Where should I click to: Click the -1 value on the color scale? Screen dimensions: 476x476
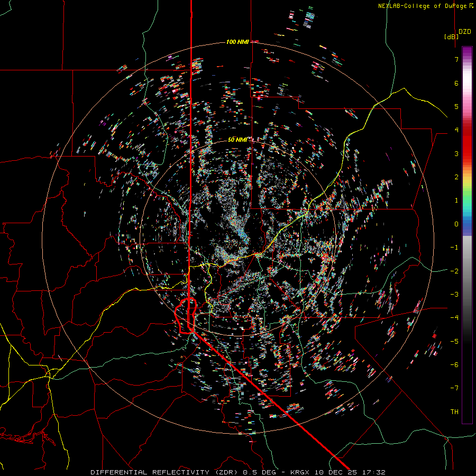click(454, 248)
